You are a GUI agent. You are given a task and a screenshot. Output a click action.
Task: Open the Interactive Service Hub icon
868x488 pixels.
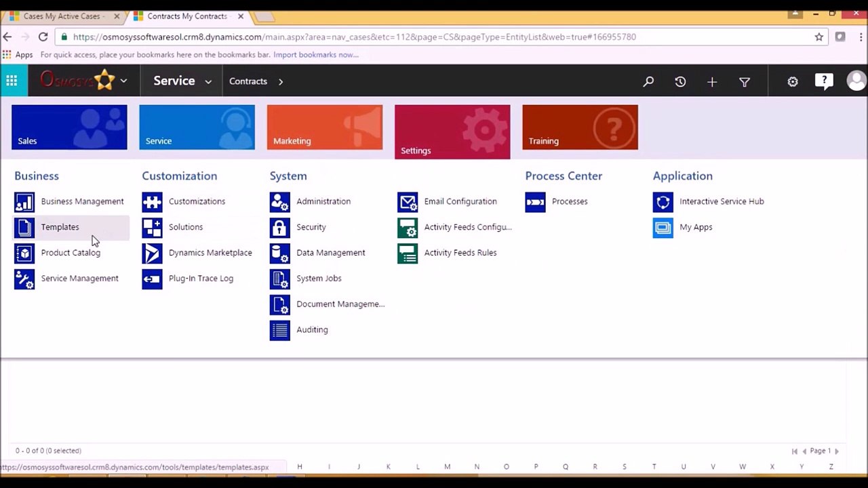point(663,202)
